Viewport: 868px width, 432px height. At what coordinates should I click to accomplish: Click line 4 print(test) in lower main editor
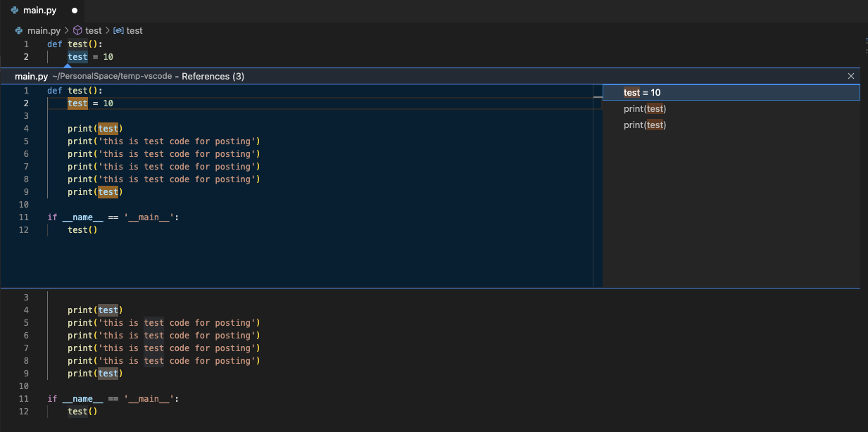click(x=95, y=310)
